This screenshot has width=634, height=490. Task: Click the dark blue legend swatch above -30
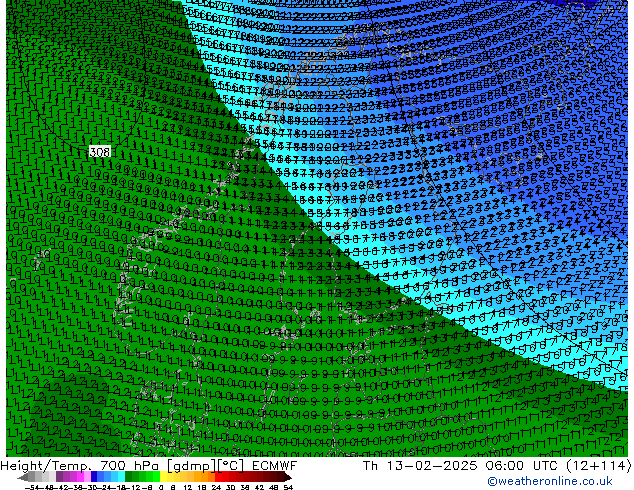pyautogui.click(x=94, y=477)
